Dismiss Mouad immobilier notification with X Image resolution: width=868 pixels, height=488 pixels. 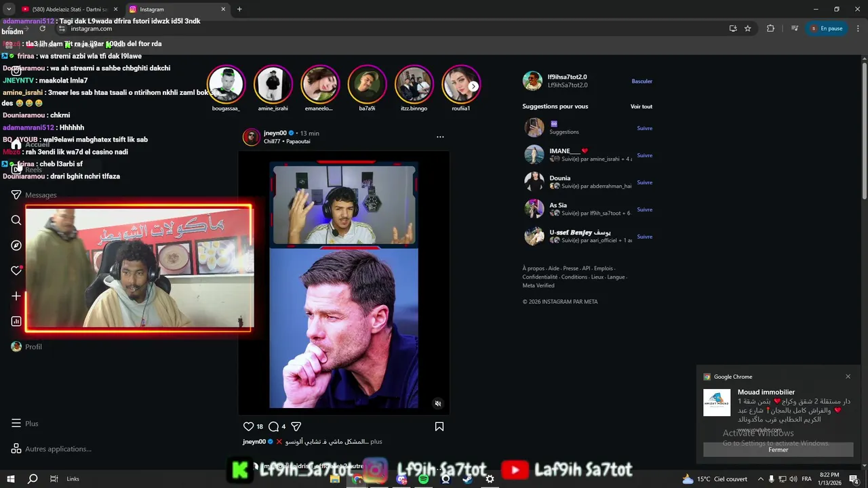click(x=848, y=377)
